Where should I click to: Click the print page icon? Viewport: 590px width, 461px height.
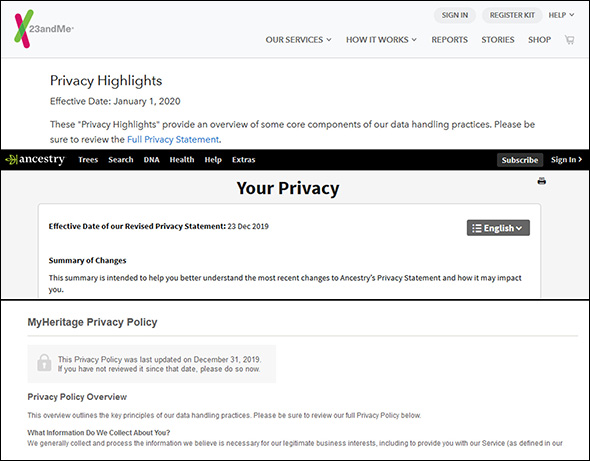tap(541, 181)
